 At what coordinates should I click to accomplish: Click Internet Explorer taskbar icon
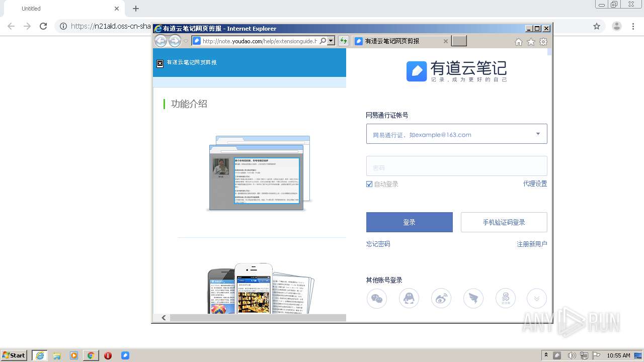40,355
